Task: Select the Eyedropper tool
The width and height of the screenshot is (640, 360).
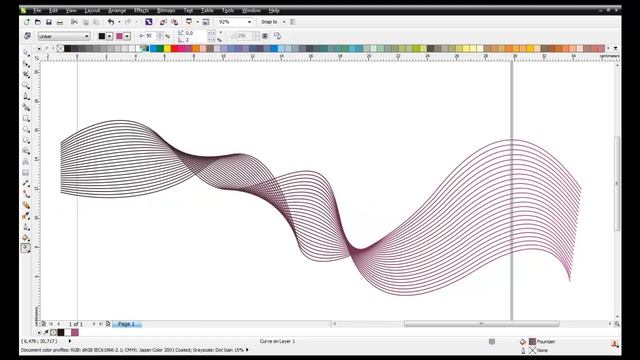Action: click(26, 216)
